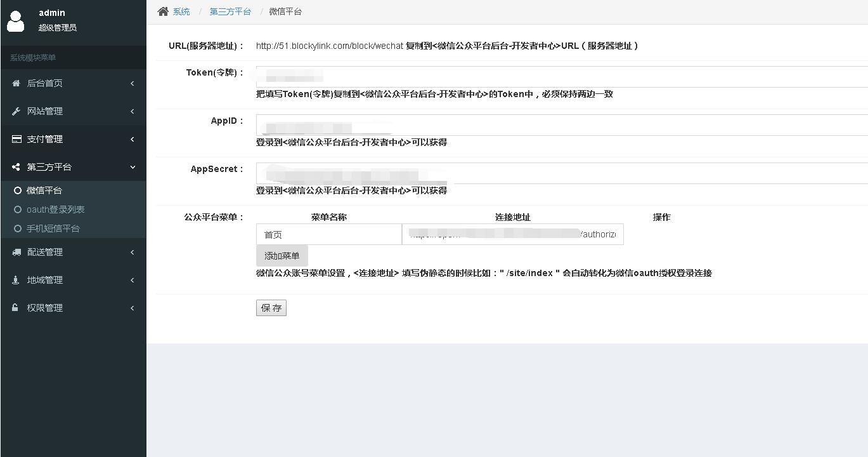Viewport: 868px width, 457px height.
Task: Click the AppSecret input field
Action: point(562,173)
